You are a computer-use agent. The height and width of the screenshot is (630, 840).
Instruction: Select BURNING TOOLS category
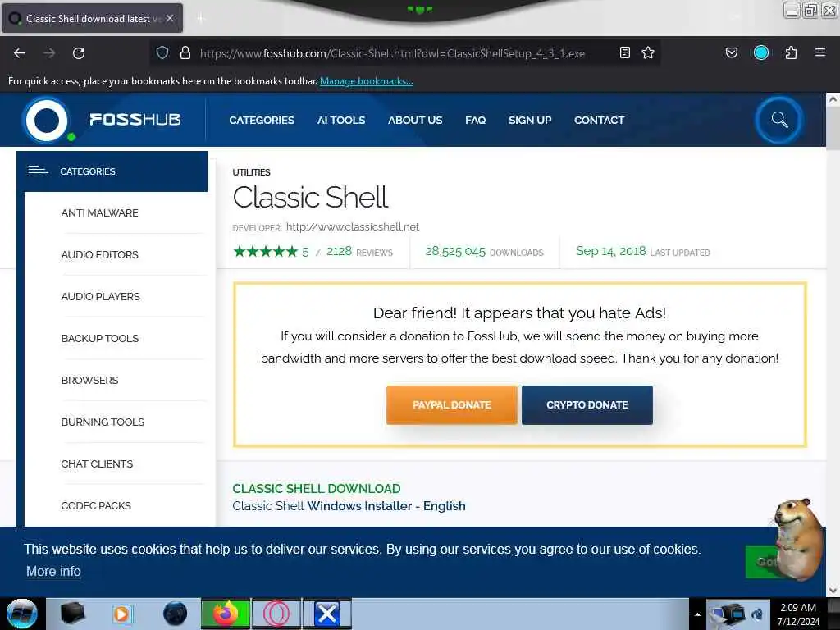point(103,422)
